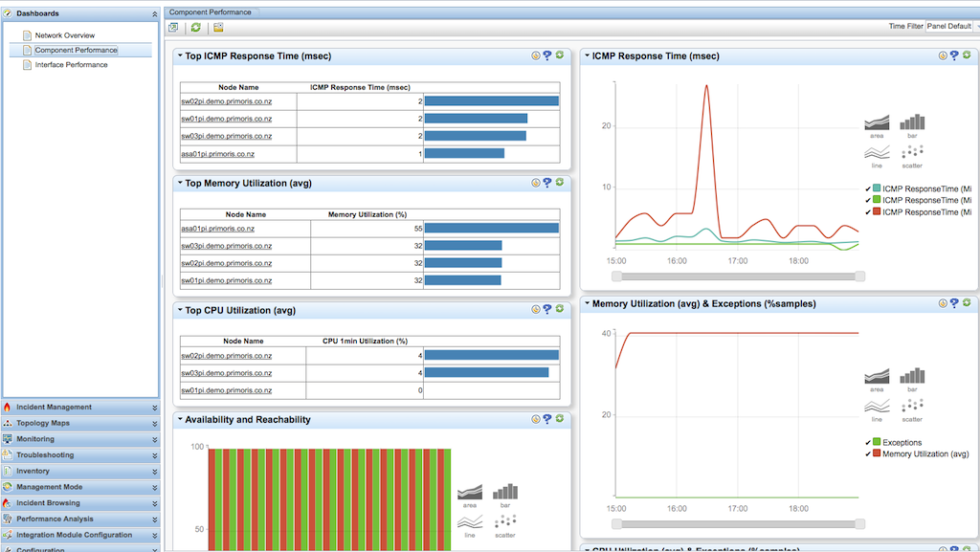Open help for Top ICMP Response Time panel

click(547, 55)
